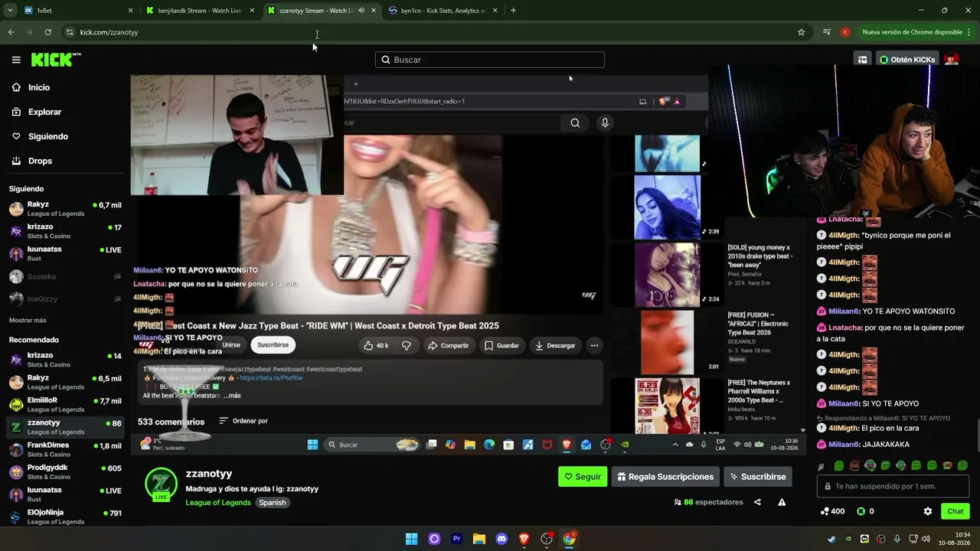Viewport: 980px width, 551px height.
Task: Mute the zzanotyy tab audio icon
Action: [x=361, y=11]
